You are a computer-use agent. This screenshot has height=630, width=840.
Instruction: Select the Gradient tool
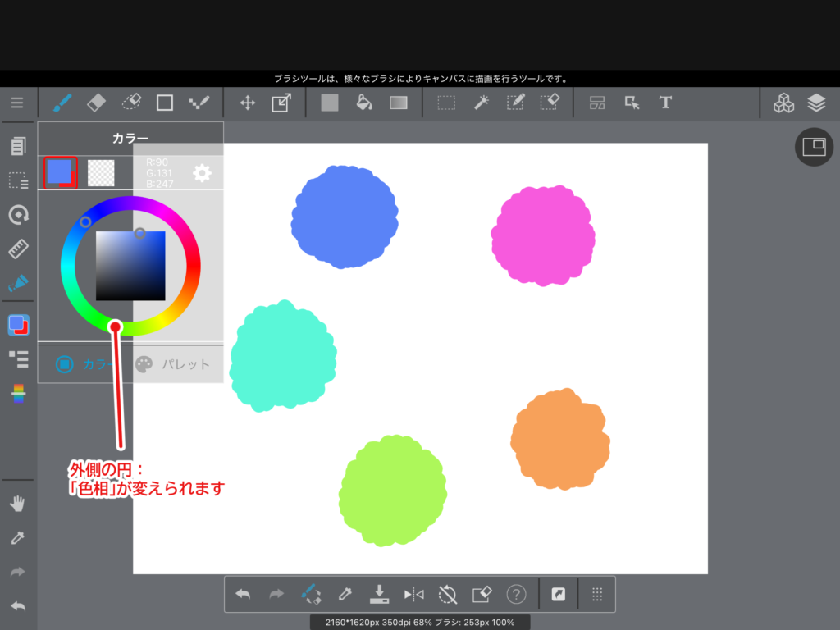pyautogui.click(x=399, y=103)
